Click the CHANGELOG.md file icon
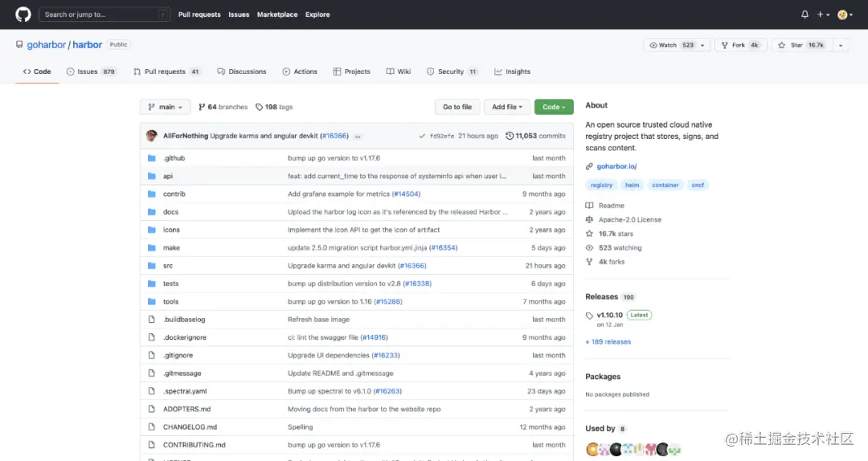Viewport: 868px width, 461px height. coord(152,427)
